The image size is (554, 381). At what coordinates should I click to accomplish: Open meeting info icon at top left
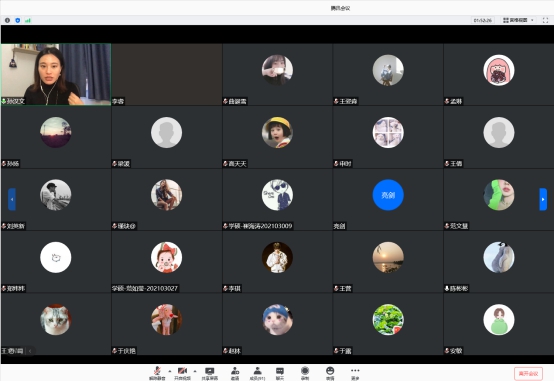point(7,20)
